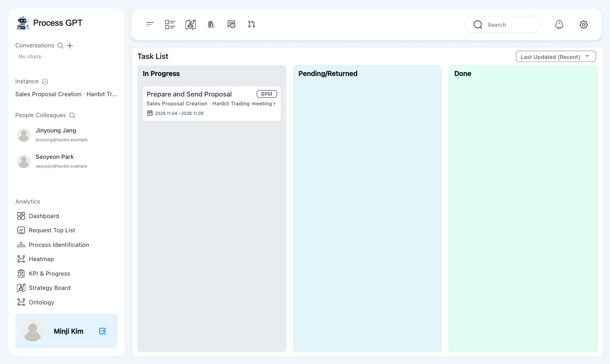Click the KPI & Progress clipboard icon

click(21, 273)
